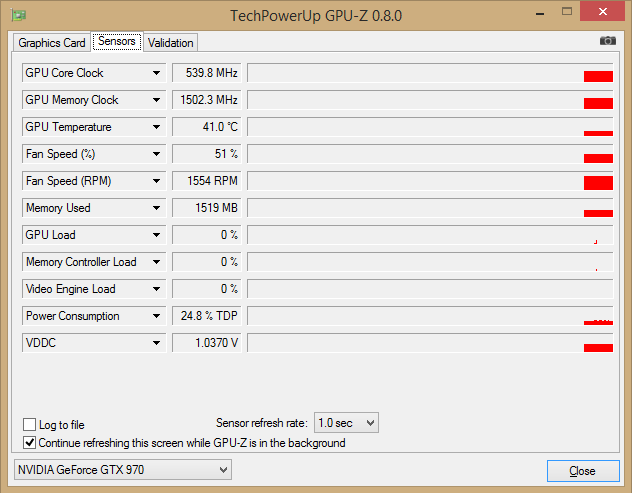Expand the GPU Core Clock sensor dropdown
This screenshot has height=493, width=637.
156,73
